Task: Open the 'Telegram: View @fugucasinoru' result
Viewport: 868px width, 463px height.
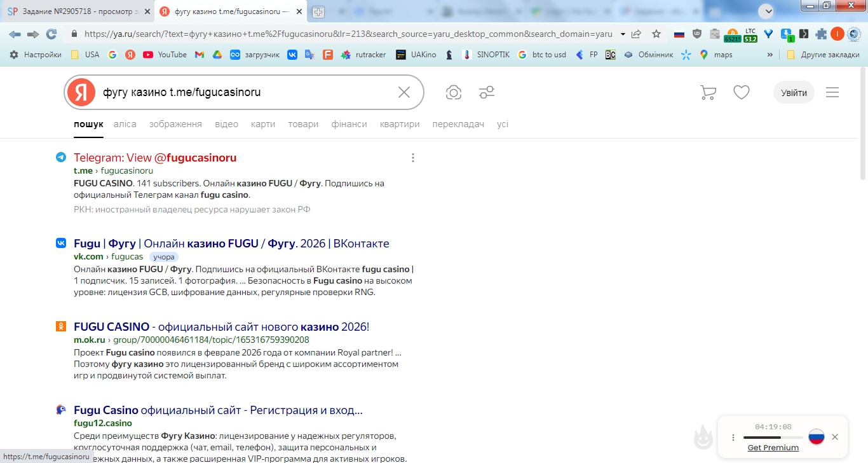Action: tap(155, 158)
